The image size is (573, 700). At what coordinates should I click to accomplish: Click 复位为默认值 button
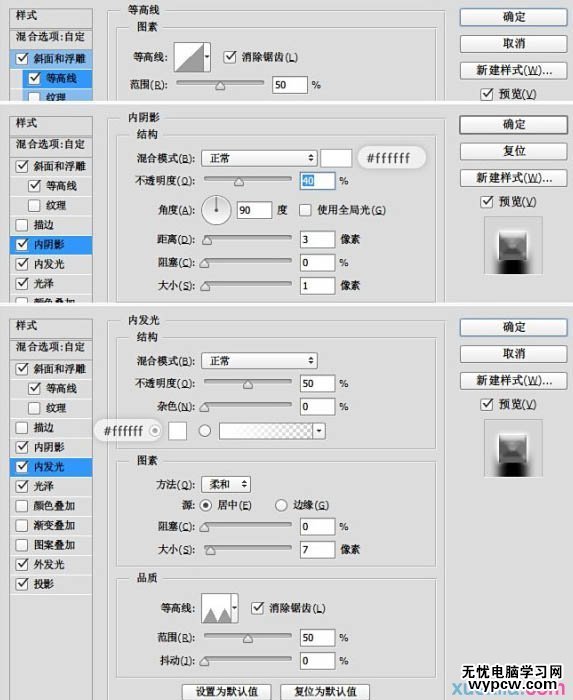point(325,692)
